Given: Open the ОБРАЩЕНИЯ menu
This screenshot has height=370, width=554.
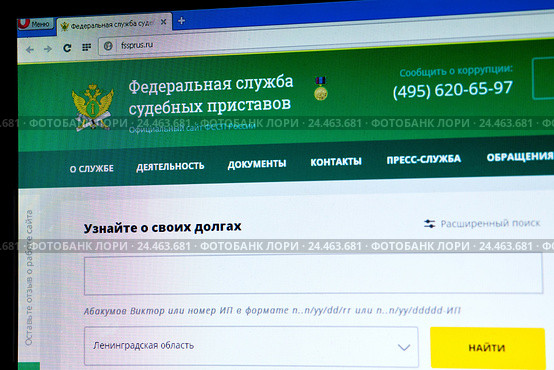Looking at the screenshot, I should [x=520, y=157].
